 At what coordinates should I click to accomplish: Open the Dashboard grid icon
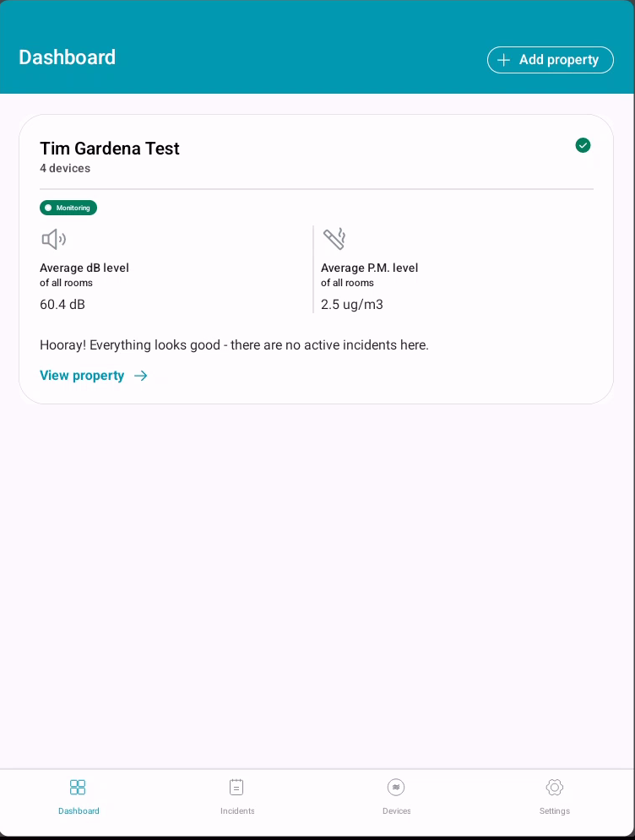click(78, 787)
